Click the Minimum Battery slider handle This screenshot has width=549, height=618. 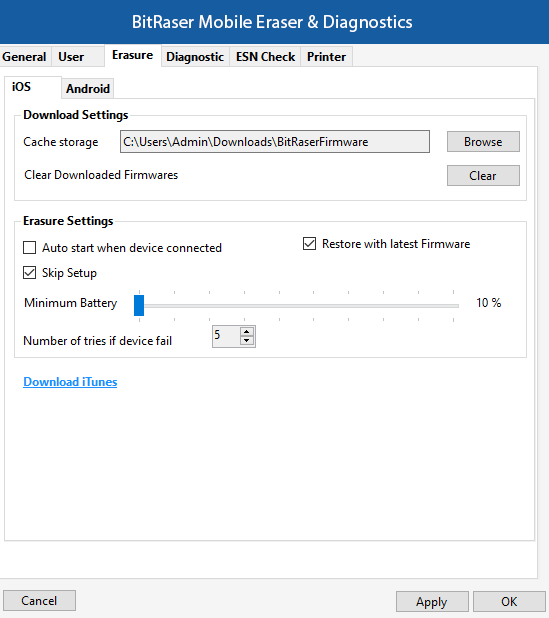pos(139,305)
